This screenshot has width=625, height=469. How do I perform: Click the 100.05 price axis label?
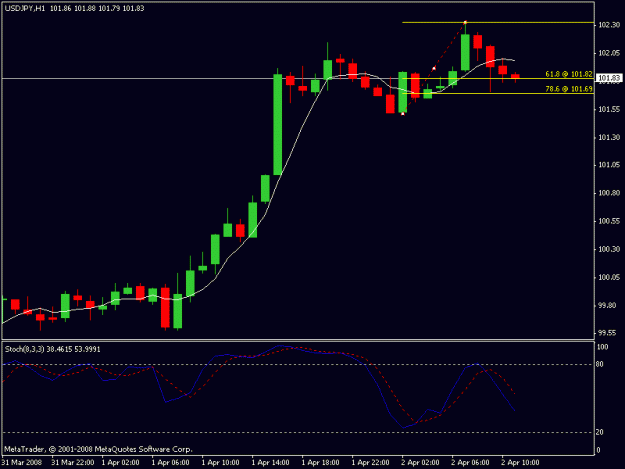[609, 277]
